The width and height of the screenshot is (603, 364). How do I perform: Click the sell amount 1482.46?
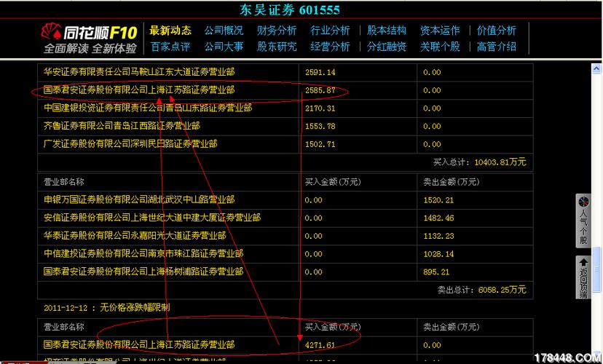[438, 218]
